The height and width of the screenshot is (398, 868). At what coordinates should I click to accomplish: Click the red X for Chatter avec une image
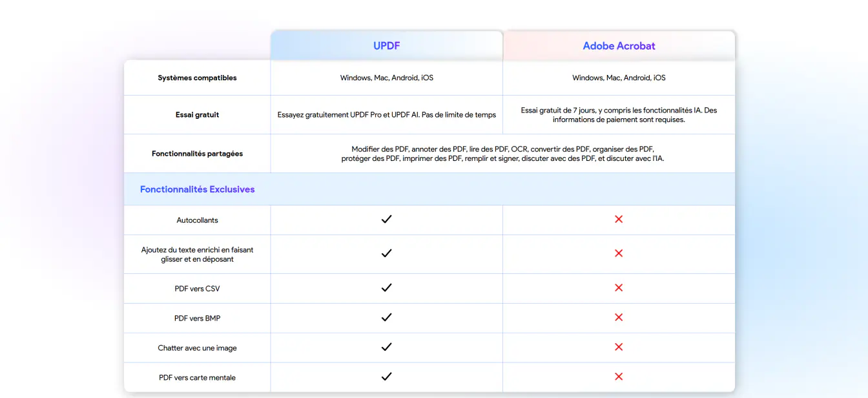tap(619, 348)
